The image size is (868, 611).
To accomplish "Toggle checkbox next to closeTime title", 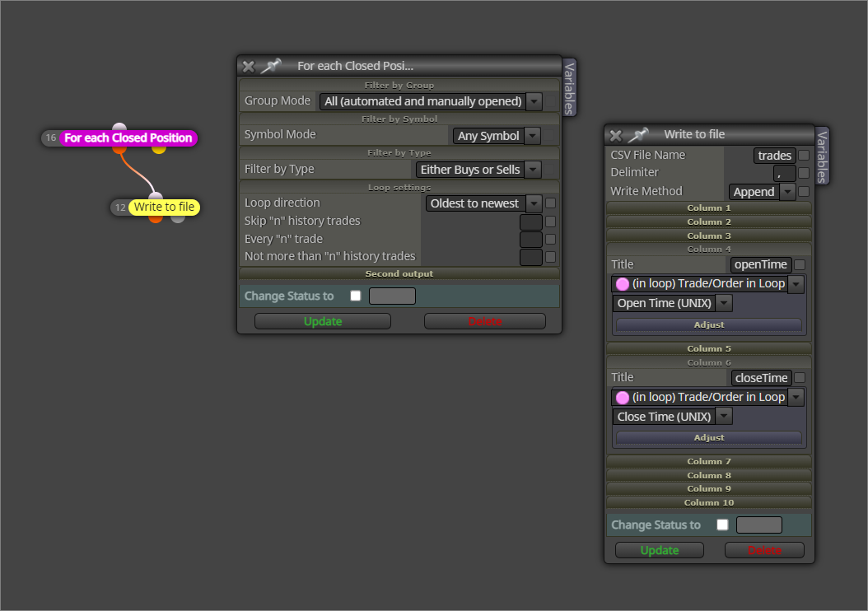I will [x=800, y=378].
